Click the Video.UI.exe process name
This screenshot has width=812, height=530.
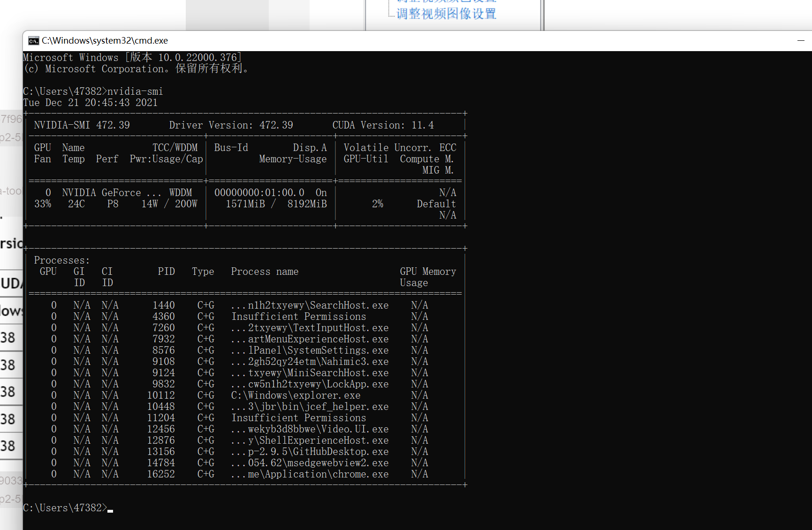310,429
